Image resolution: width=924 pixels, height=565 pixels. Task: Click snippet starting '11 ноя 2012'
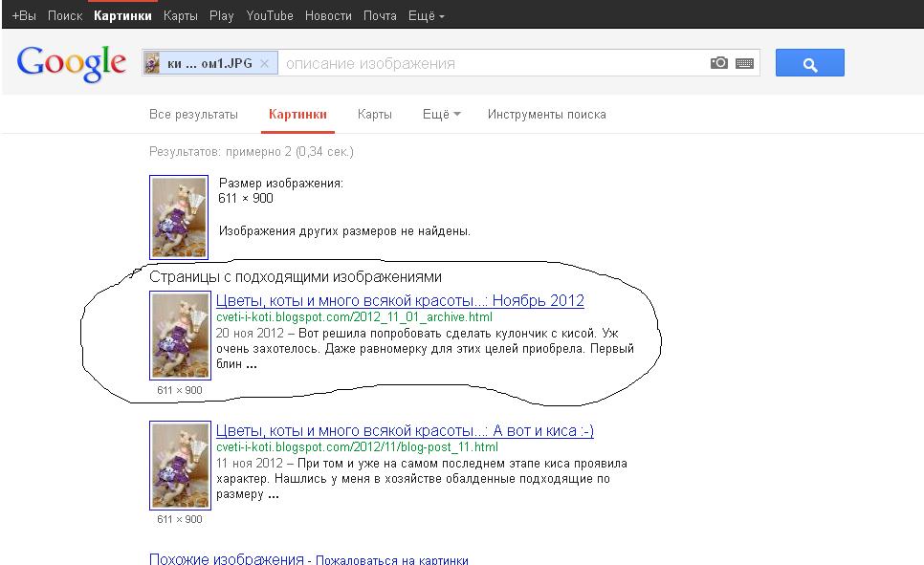coord(422,478)
